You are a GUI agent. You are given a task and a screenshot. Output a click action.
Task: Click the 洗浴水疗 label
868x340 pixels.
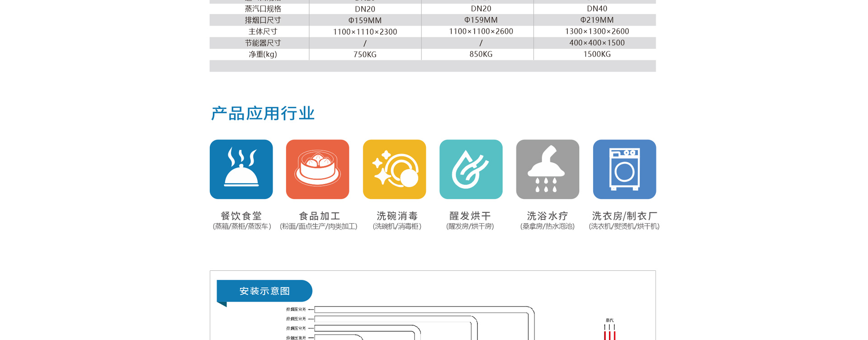click(x=547, y=216)
